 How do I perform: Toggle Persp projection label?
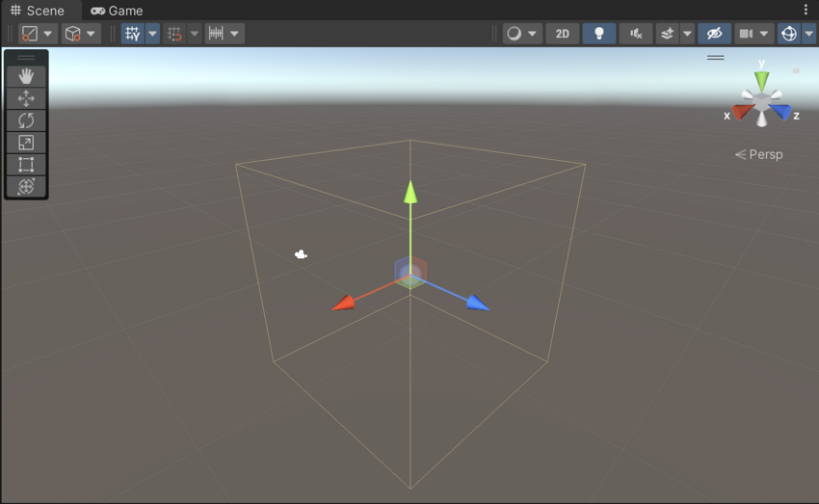(759, 154)
